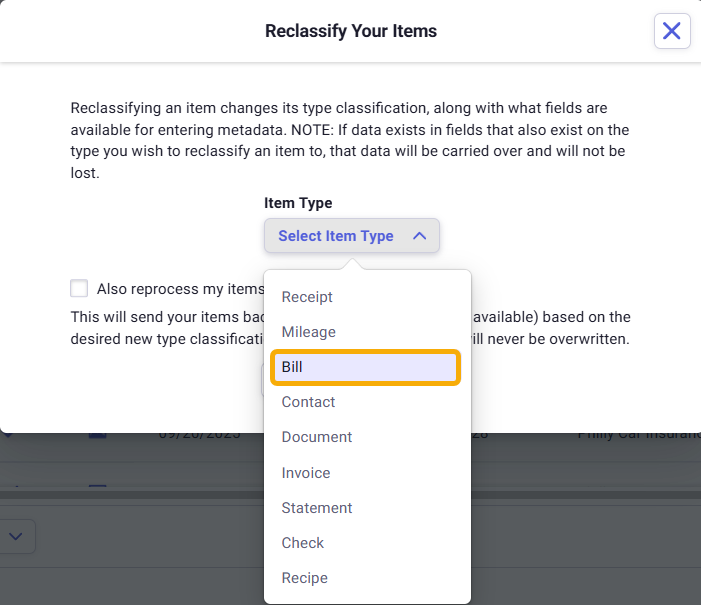This screenshot has width=701, height=605.
Task: Expand the dimmed dropdown below the dialog
Action: coord(16,536)
